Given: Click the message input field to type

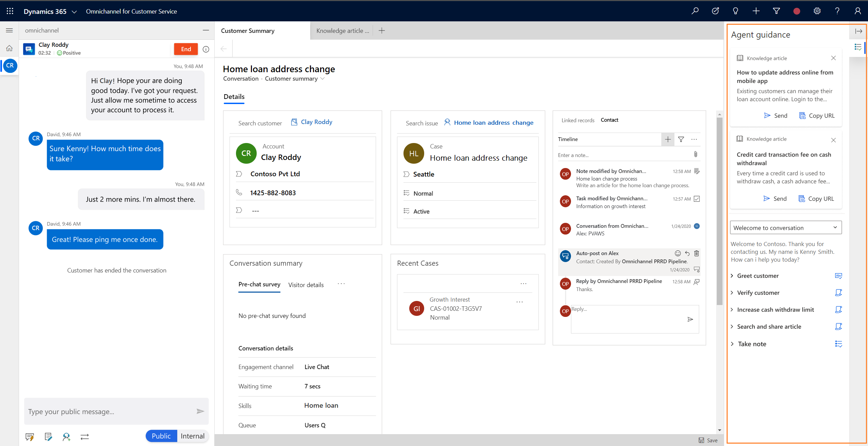Looking at the screenshot, I should [x=109, y=411].
